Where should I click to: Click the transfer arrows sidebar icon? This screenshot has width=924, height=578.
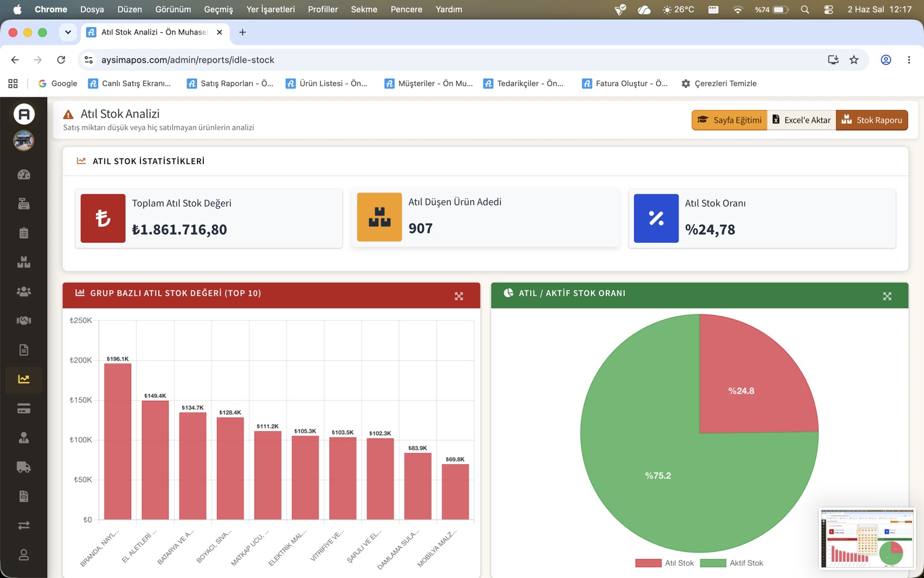pos(24,525)
